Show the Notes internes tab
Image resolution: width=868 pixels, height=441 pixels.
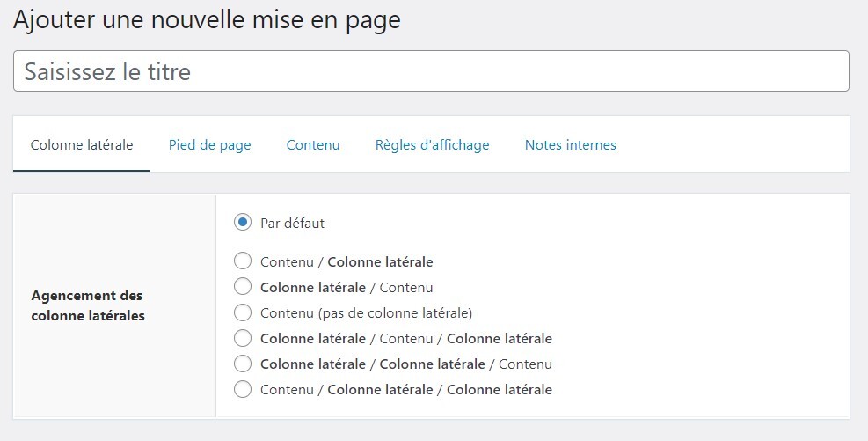570,145
